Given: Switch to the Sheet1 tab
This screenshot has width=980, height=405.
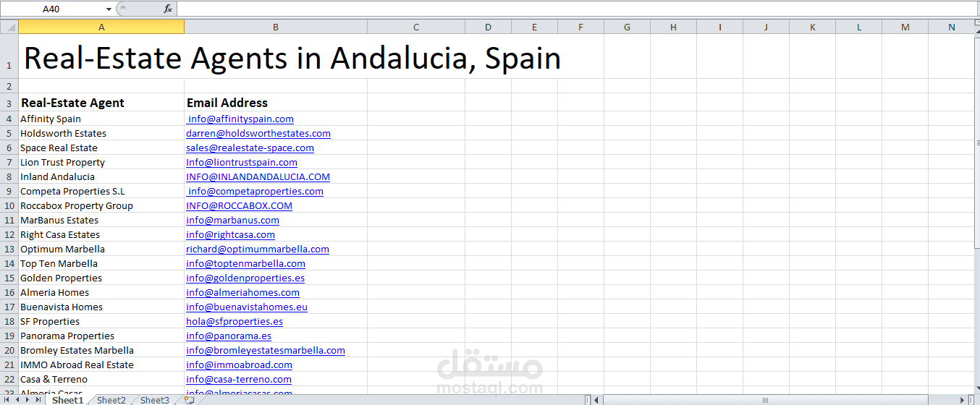Looking at the screenshot, I should coord(67,400).
